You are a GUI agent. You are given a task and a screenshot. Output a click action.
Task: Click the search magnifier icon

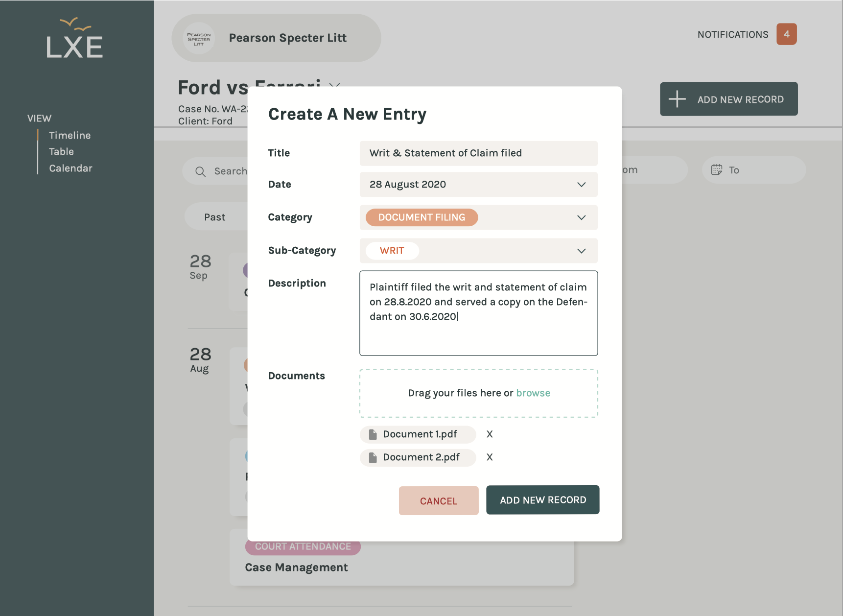click(200, 171)
